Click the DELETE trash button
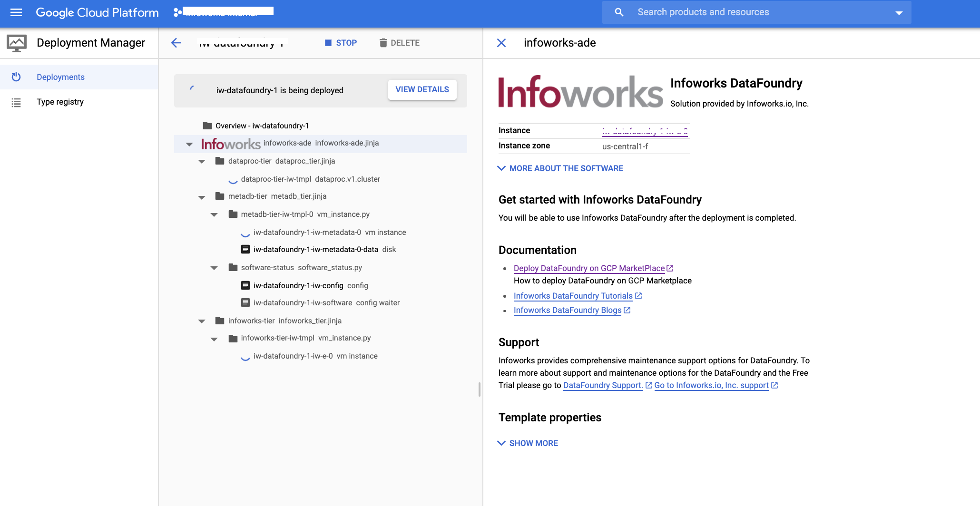Screen dimensions: 980x506 (399, 43)
